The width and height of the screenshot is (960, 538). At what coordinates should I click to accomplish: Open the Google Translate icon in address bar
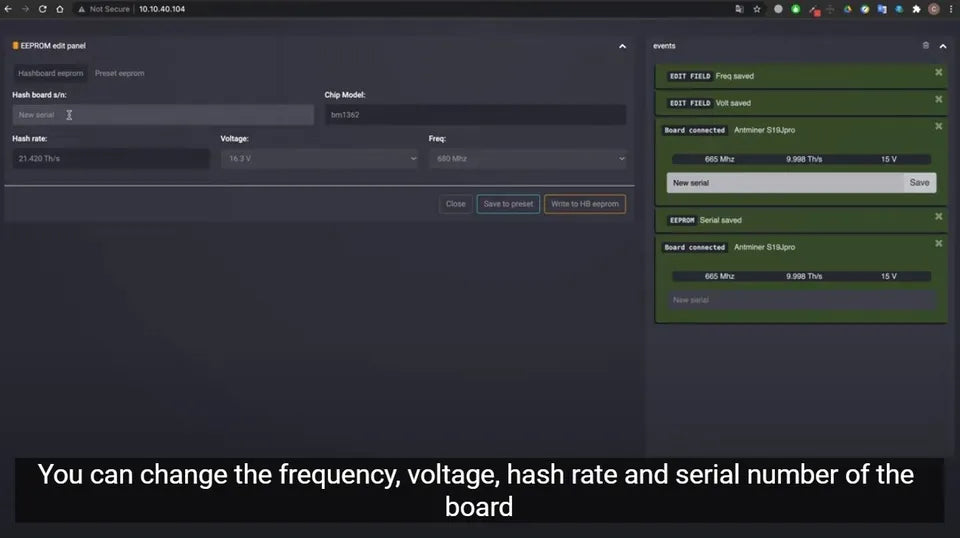pyautogui.click(x=739, y=9)
